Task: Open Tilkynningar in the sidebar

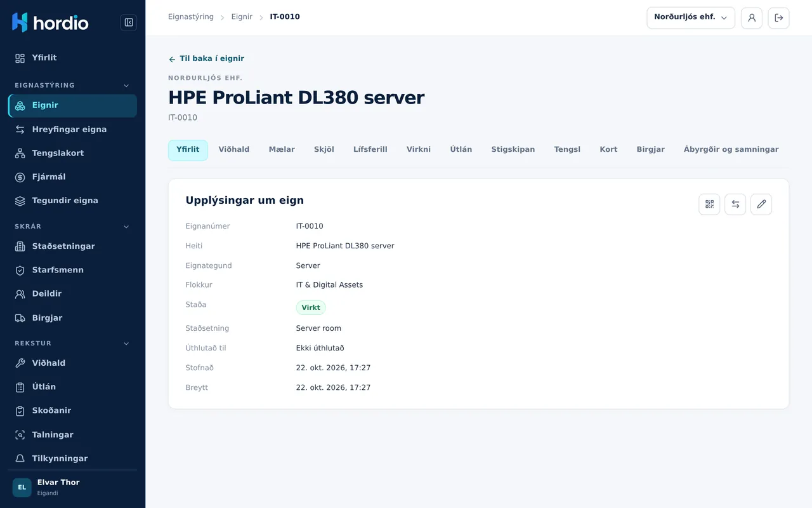Action: tap(72, 458)
